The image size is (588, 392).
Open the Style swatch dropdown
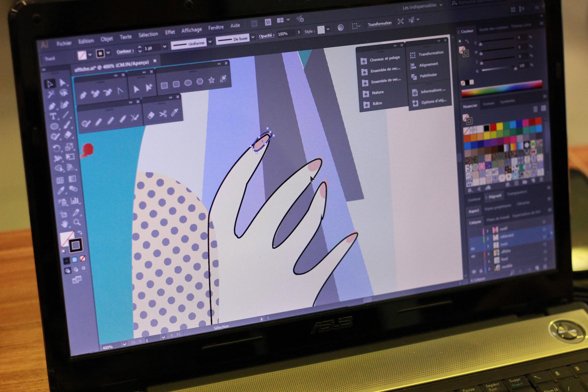(328, 29)
